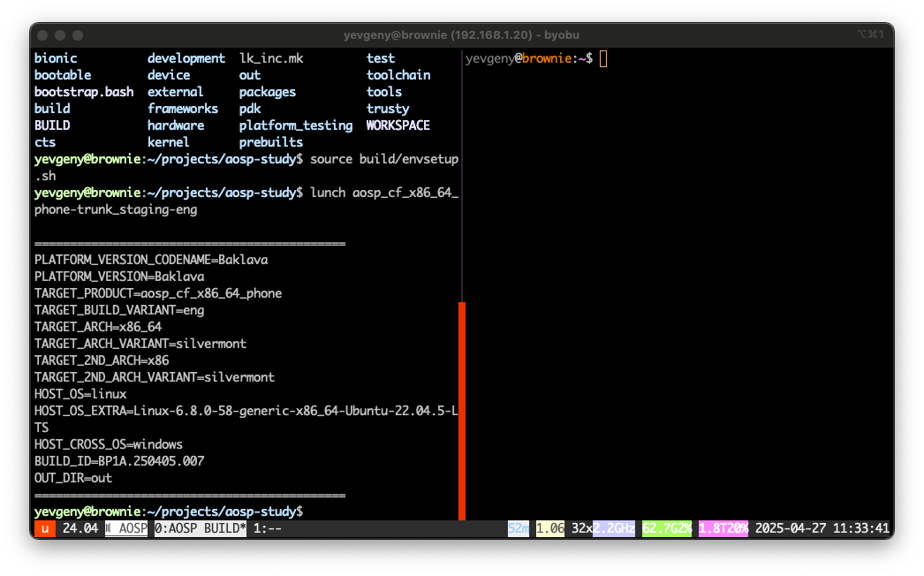Click the 'prebuilts' directory name
Image resolution: width=924 pixels, height=576 pixels.
(x=271, y=142)
